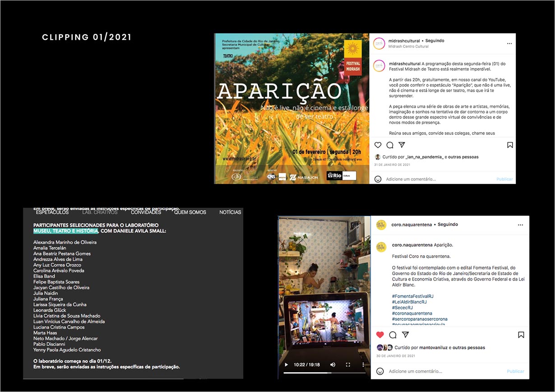Navigate to QUEM SOMOS
The image size is (555, 392).
190,212
